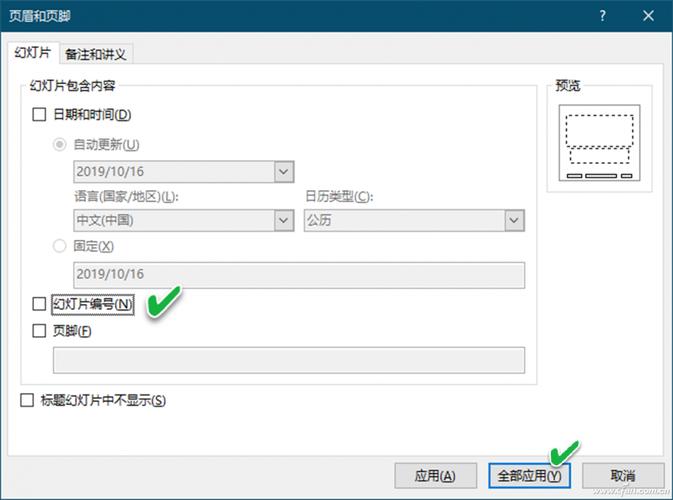Click the 应用(A) button

436,476
